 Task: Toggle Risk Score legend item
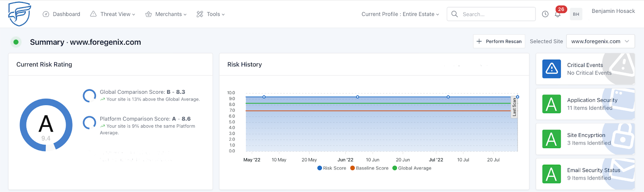332,168
